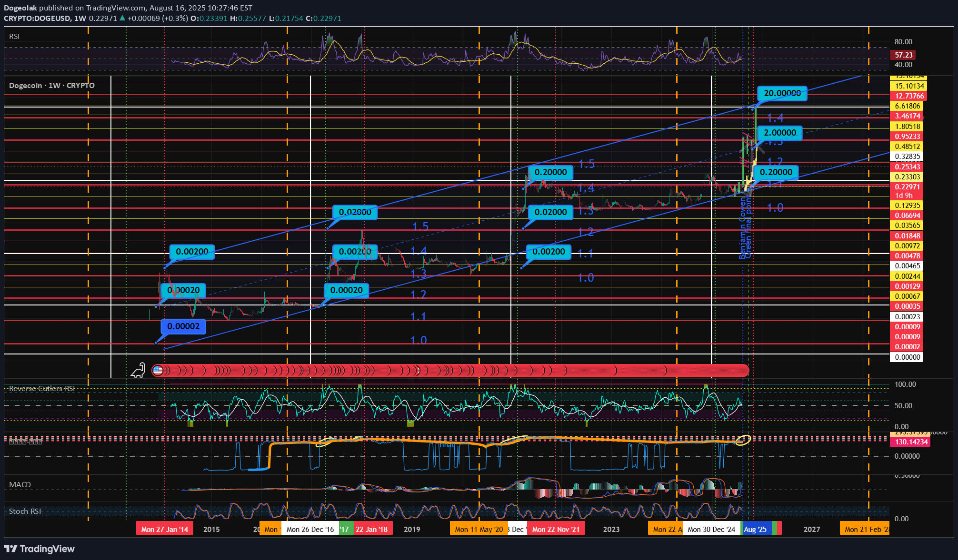Click the 0.01848 price axis label

pyautogui.click(x=907, y=236)
